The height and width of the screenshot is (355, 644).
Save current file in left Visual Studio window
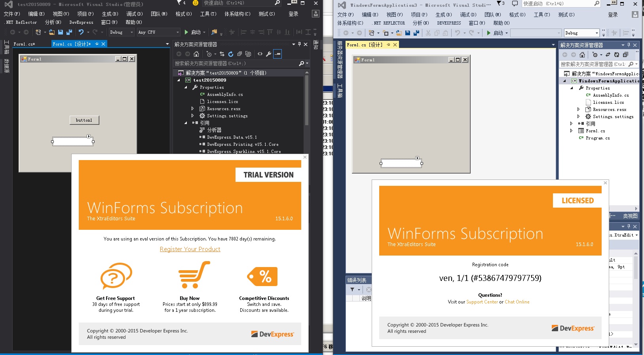pyautogui.click(x=61, y=32)
